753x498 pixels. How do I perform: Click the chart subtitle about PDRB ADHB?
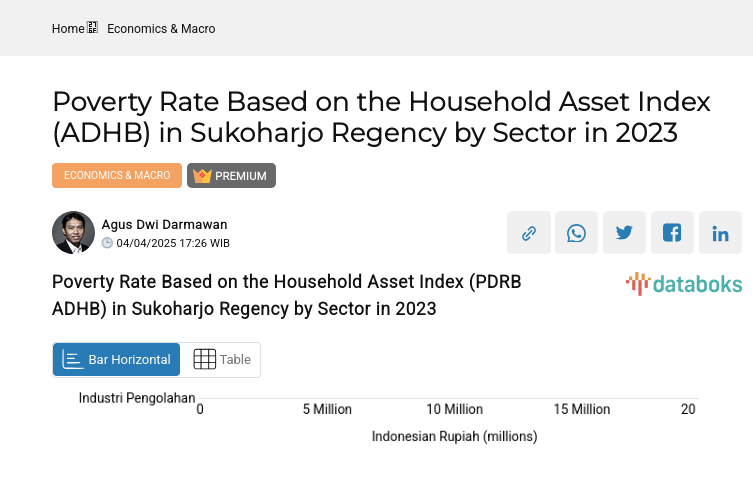286,295
